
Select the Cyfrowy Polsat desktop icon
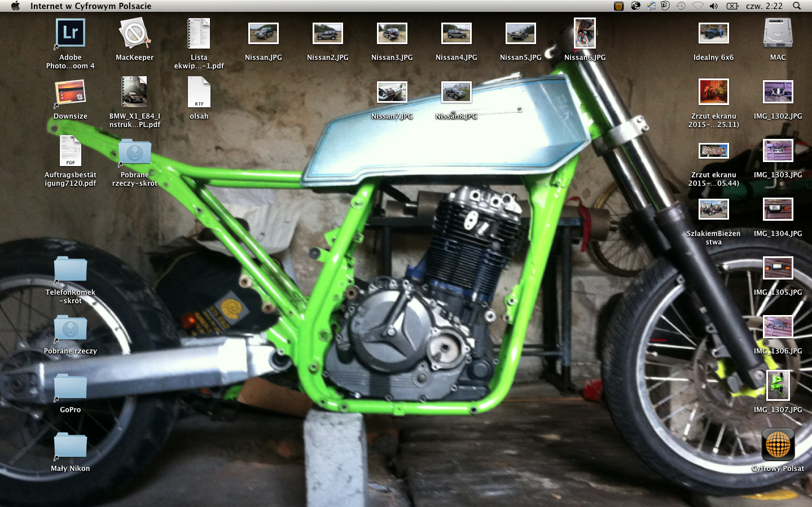click(x=778, y=444)
